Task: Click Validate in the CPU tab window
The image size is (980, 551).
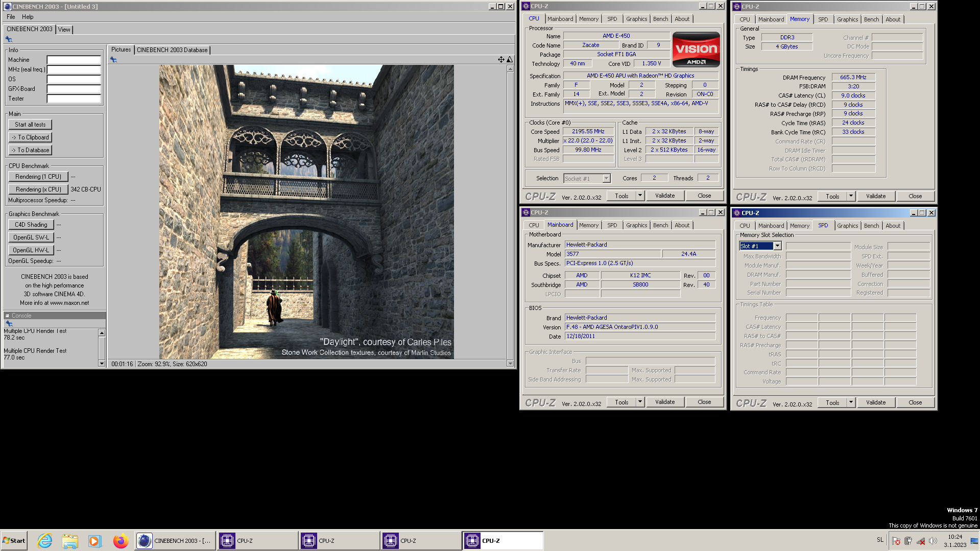Action: coord(665,196)
